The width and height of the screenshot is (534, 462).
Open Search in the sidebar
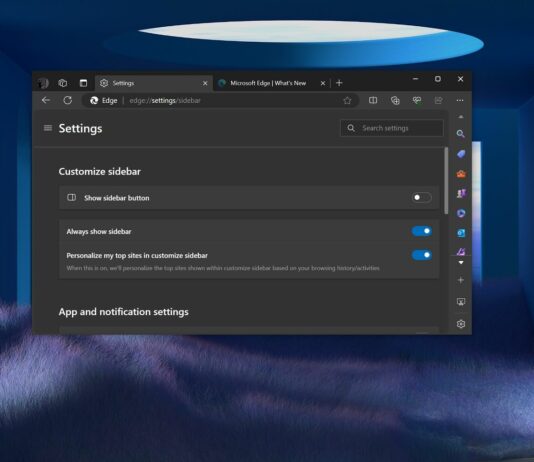460,133
